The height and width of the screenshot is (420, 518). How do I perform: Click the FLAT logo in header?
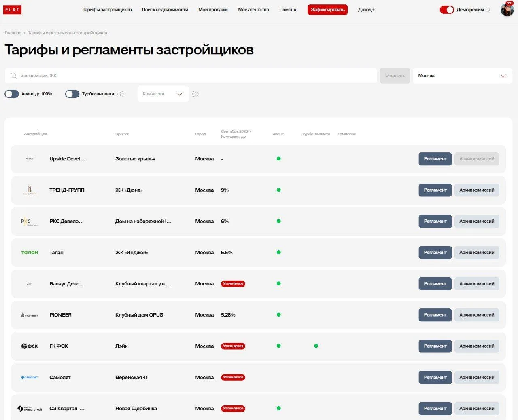(x=12, y=10)
